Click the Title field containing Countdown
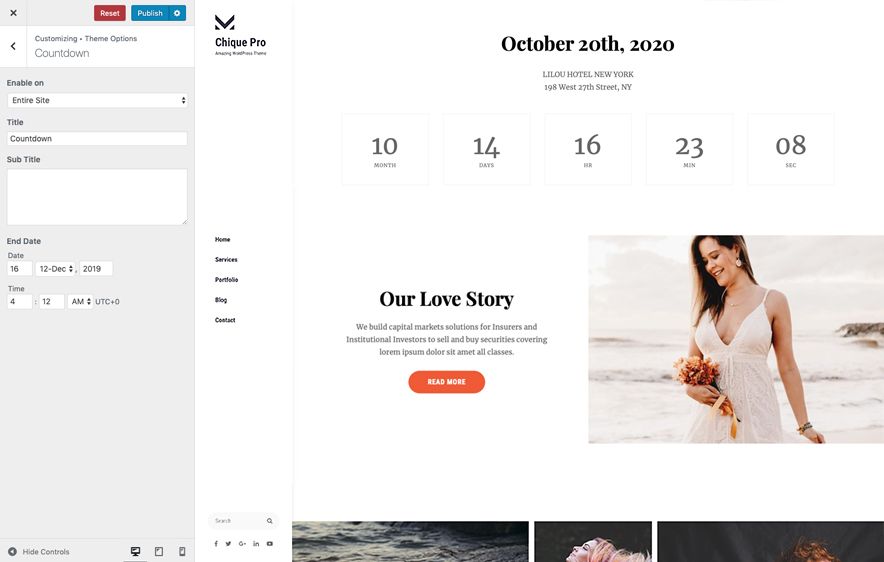 tap(97, 139)
